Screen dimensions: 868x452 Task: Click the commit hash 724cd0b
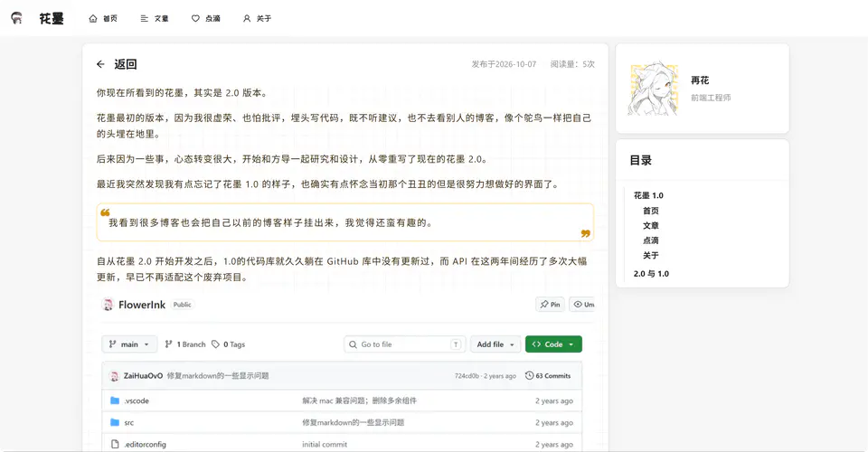click(x=467, y=376)
